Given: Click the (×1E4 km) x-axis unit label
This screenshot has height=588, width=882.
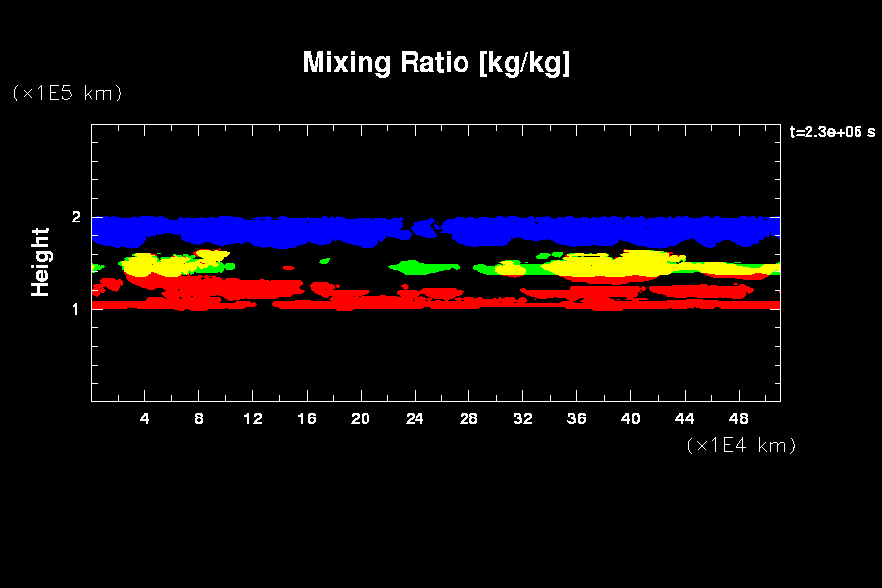Looking at the screenshot, I should pyautogui.click(x=741, y=445).
